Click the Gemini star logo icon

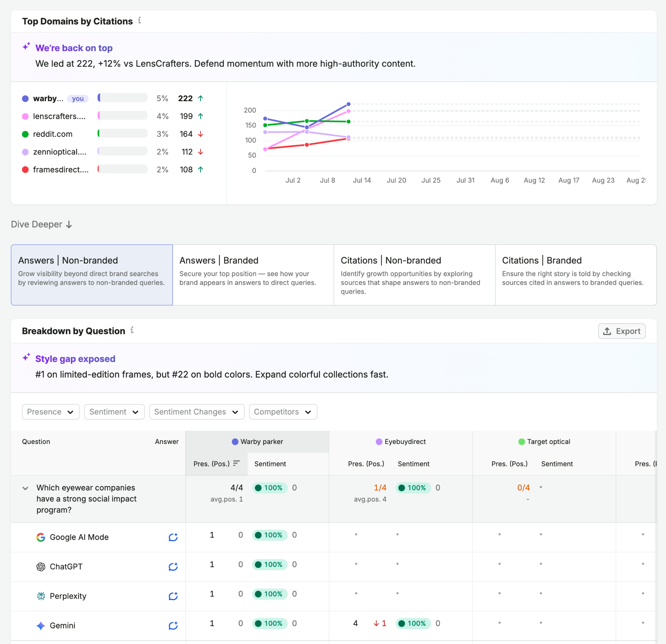click(41, 626)
